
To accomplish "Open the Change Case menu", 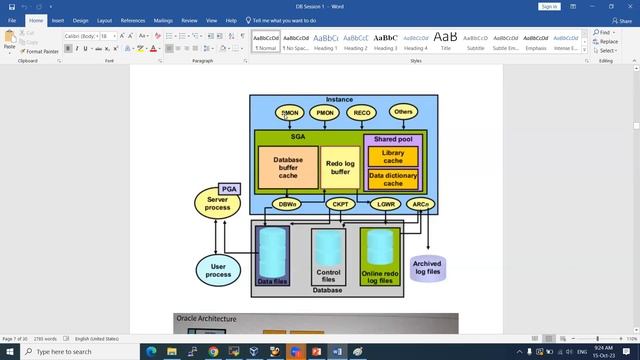I will click(x=143, y=36).
